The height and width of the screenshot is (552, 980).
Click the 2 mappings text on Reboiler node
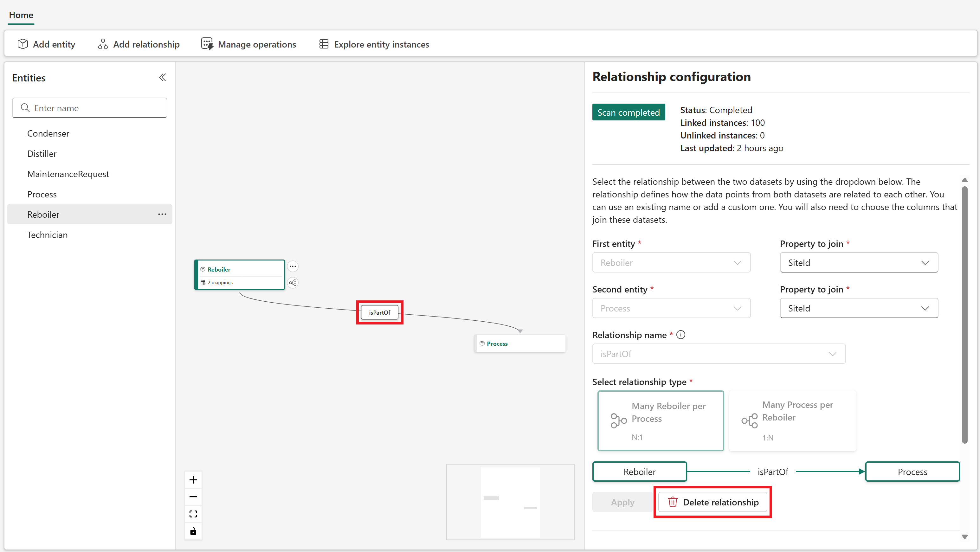coord(220,283)
